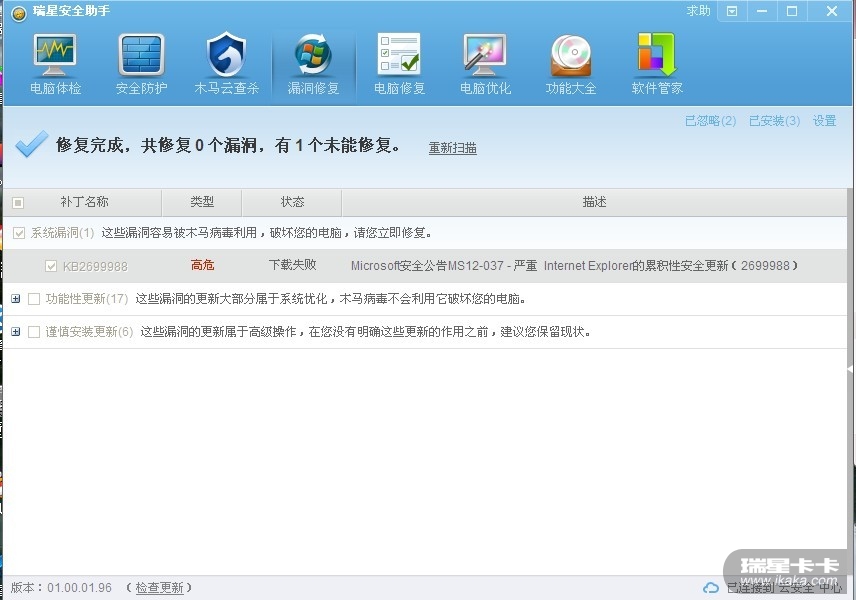Minimize the 瑞星安全助手 window
This screenshot has height=600, width=856.
tap(762, 11)
